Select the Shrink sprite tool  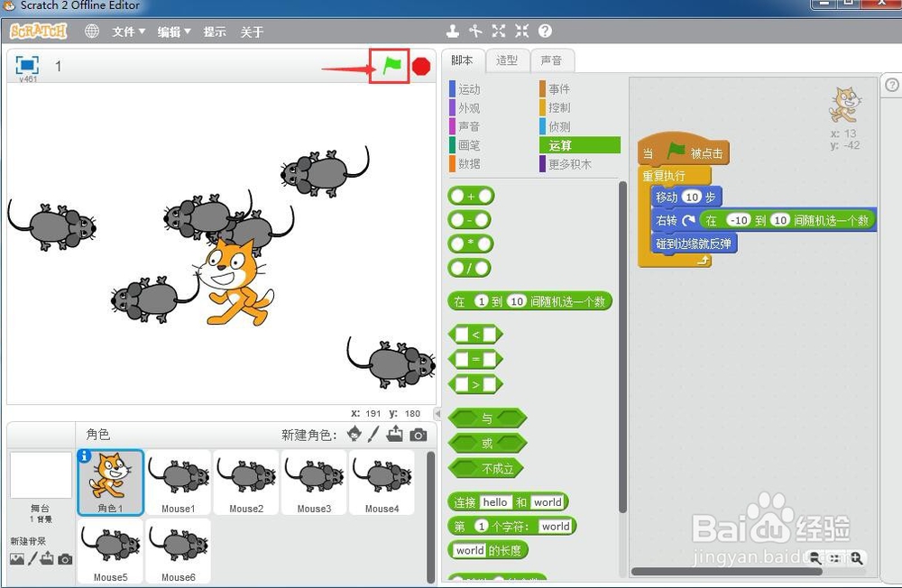click(521, 31)
